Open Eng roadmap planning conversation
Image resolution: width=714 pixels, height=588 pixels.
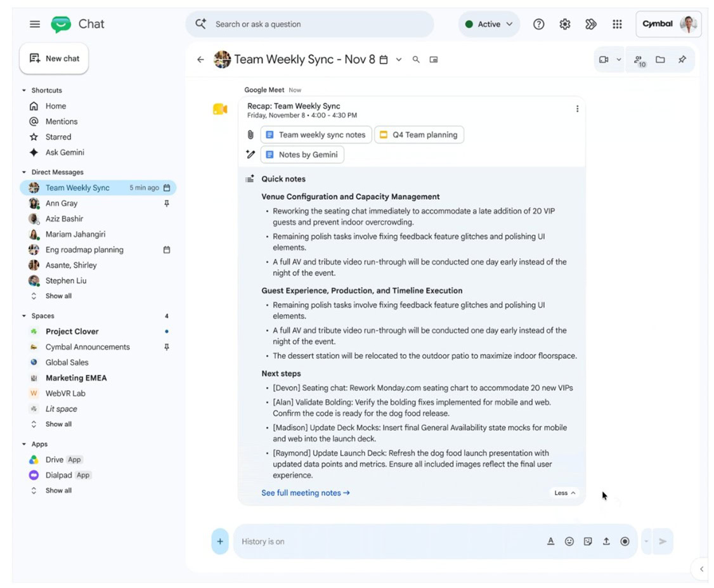point(84,250)
